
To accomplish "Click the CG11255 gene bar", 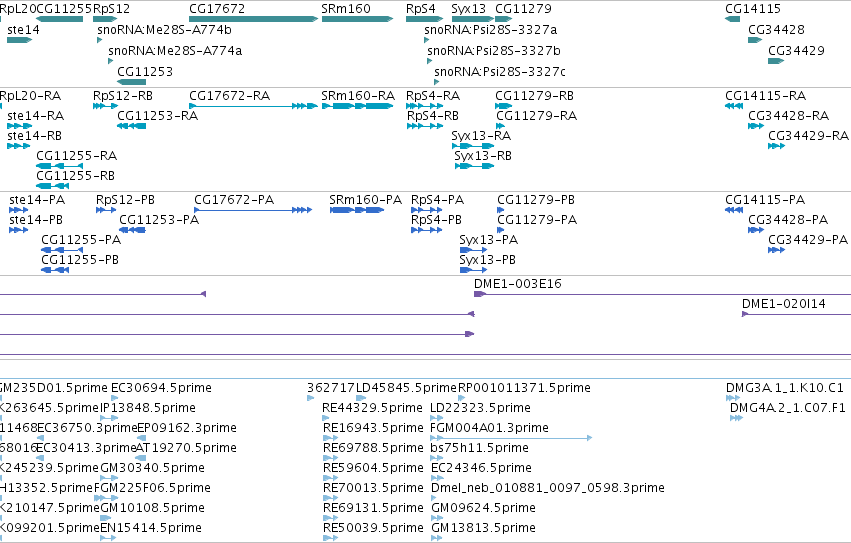I will [x=60, y=19].
